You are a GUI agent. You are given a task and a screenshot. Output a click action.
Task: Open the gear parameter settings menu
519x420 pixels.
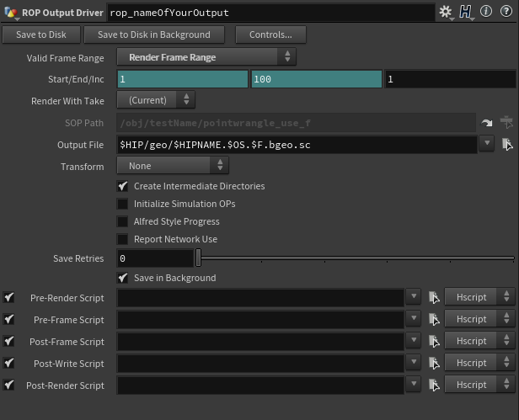(446, 13)
